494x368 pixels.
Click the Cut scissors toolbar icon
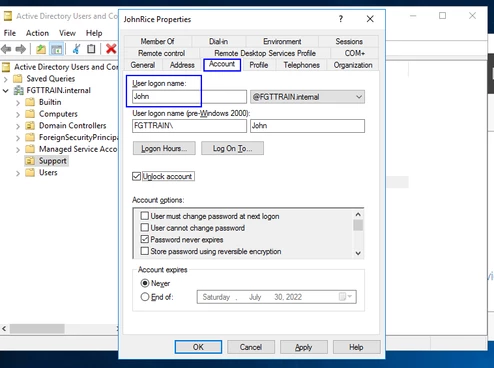[76, 49]
